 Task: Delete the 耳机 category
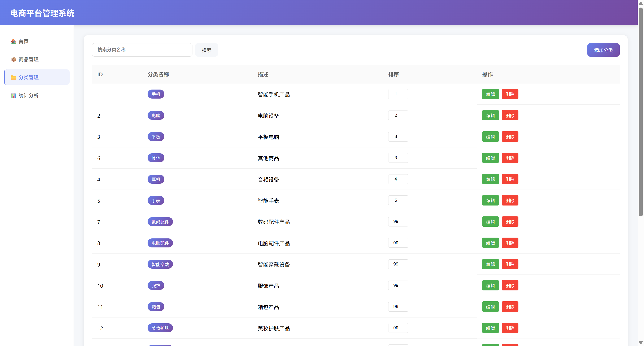510,179
